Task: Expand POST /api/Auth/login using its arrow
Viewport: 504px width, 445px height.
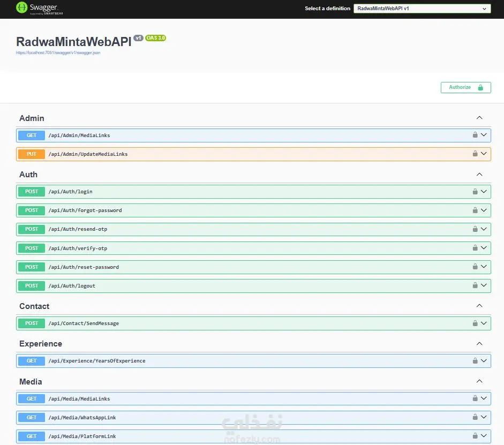Action: point(484,192)
